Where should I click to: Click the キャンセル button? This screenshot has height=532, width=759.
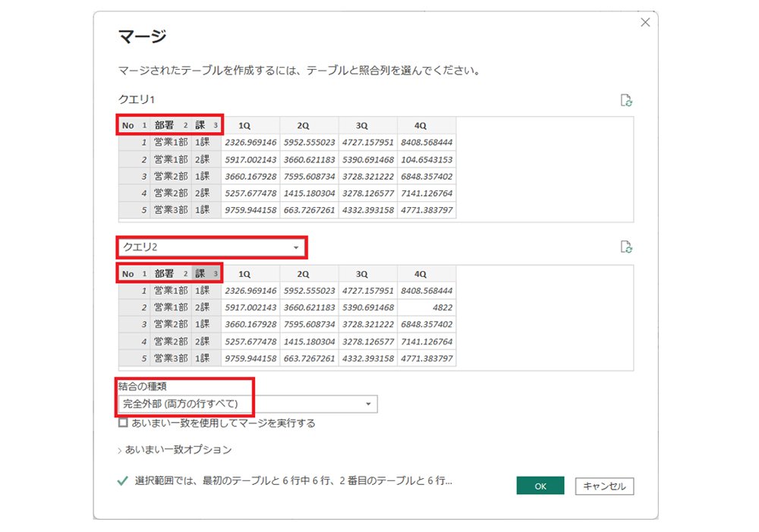[x=605, y=486]
